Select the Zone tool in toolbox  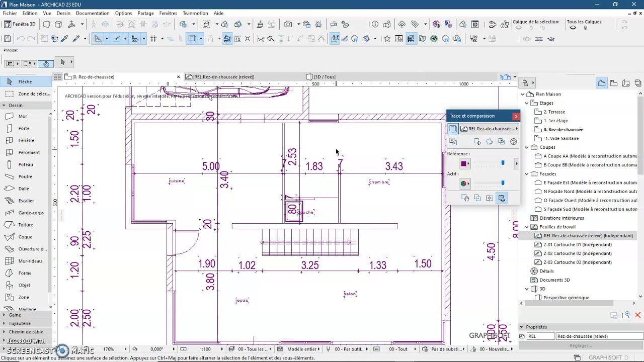coord(24,297)
